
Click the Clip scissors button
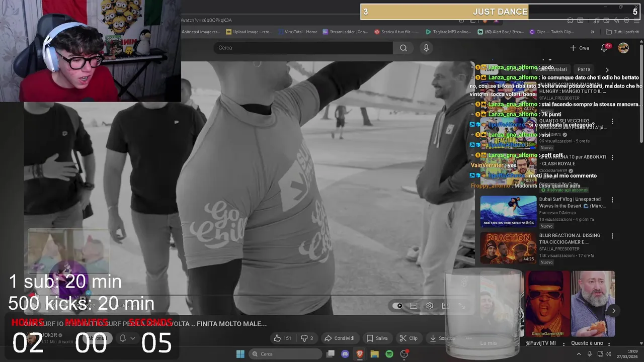(x=409, y=338)
